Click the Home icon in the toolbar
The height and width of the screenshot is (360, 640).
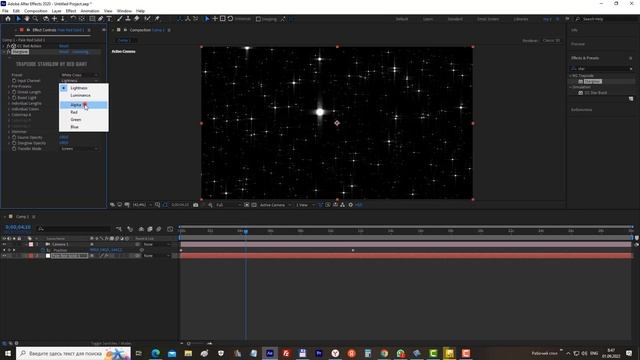8,19
